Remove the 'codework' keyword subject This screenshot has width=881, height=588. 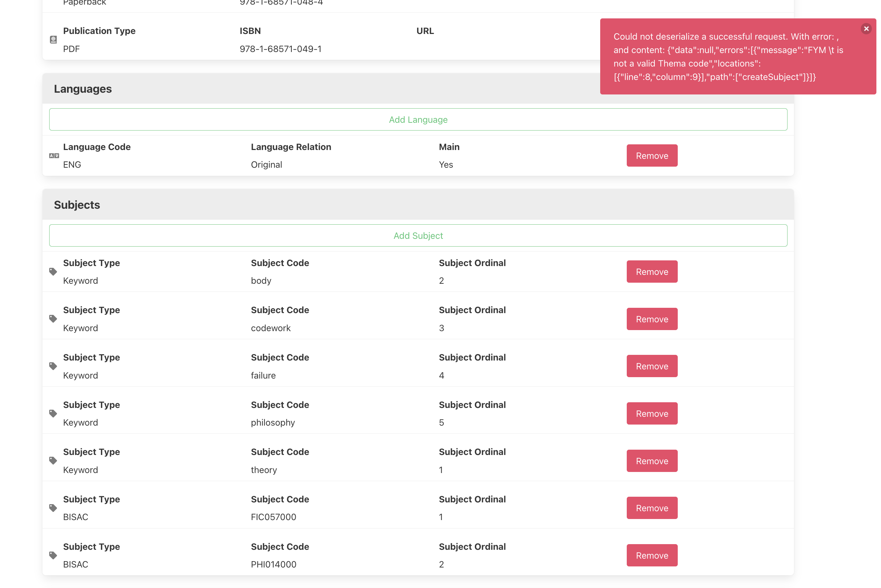tap(652, 319)
